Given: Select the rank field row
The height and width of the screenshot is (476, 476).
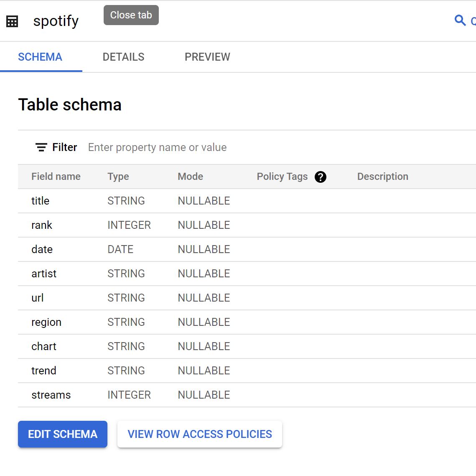Looking at the screenshot, I should point(247,225).
